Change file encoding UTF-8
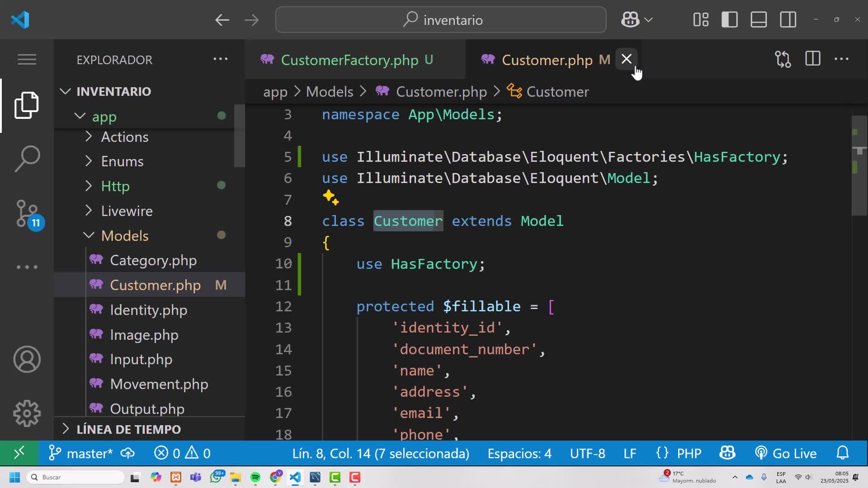Image resolution: width=868 pixels, height=488 pixels. point(587,453)
